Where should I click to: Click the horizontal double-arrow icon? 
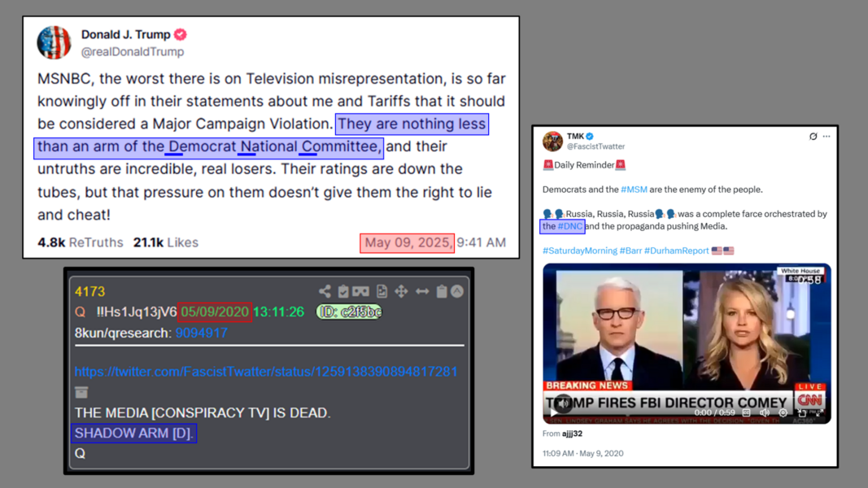tap(422, 291)
